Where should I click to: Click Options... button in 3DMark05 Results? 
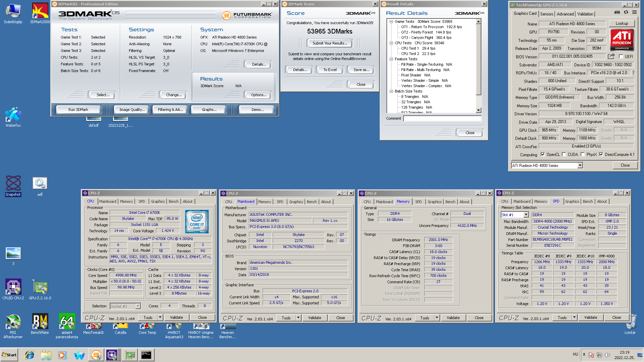click(259, 95)
